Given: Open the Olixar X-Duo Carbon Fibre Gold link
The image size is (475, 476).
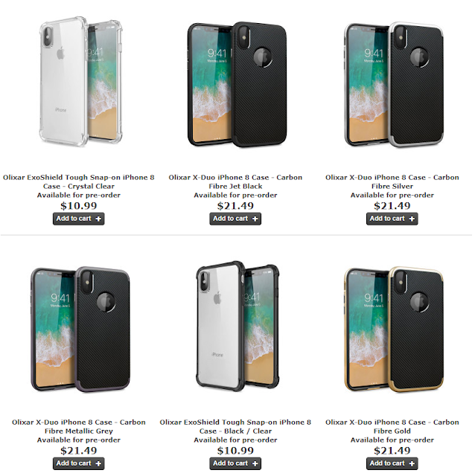Looking at the screenshot, I should [392, 426].
